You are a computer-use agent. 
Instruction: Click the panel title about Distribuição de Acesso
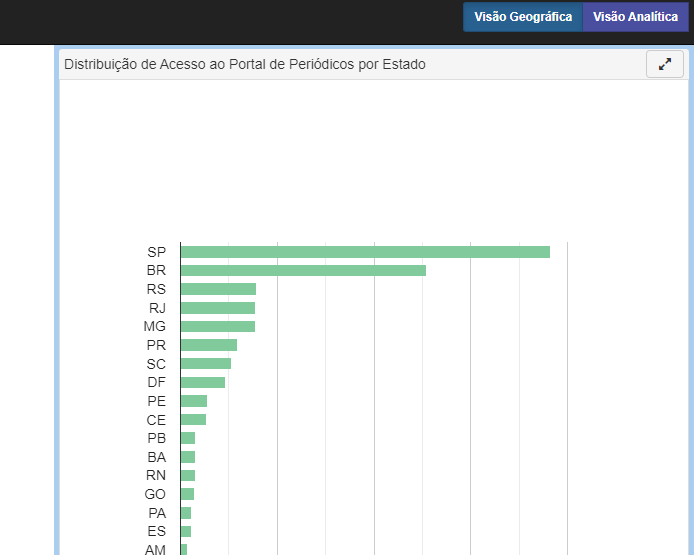click(245, 65)
